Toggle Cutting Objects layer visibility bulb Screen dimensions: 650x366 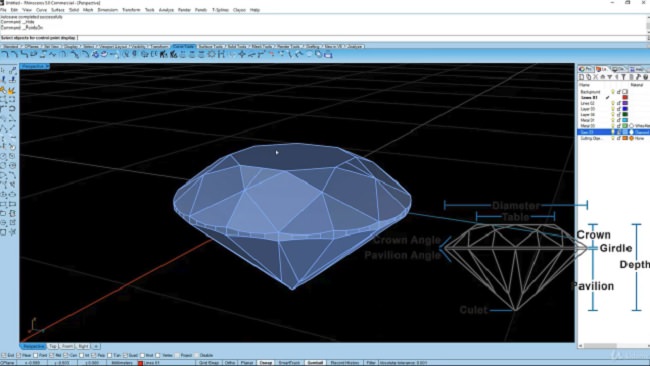tap(613, 138)
